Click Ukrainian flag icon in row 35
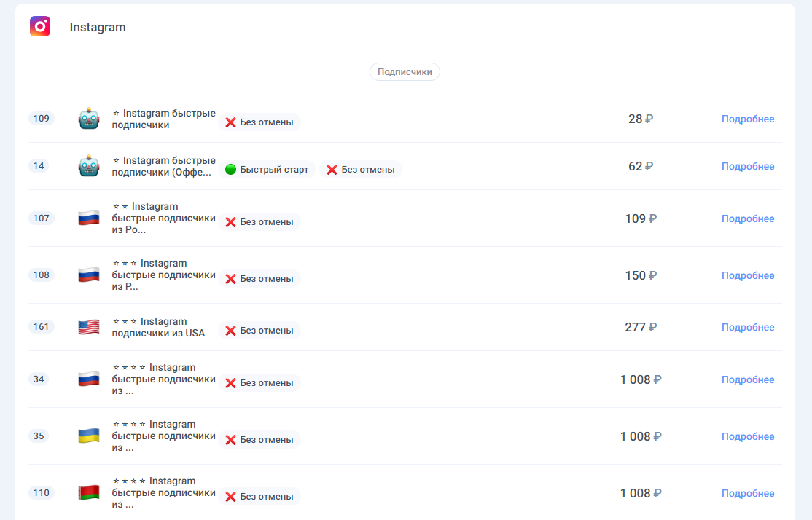Viewport: 812px width, 520px height. [89, 436]
